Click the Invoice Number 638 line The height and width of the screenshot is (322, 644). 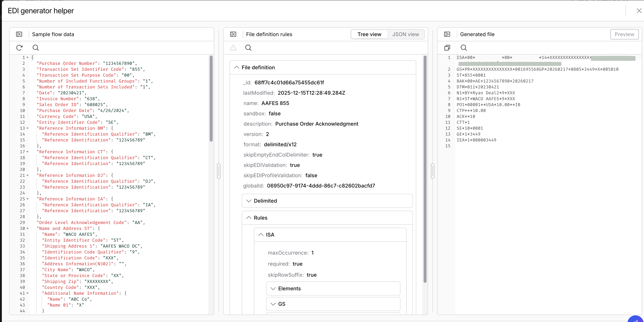point(68,99)
